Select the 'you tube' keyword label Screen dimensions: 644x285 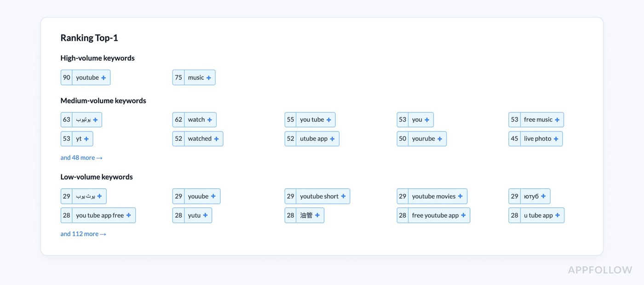point(312,120)
